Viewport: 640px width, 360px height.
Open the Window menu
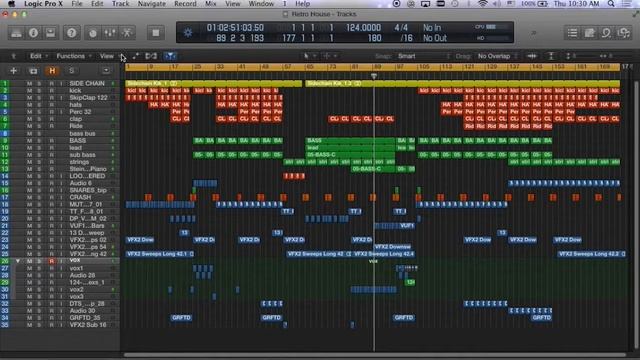tap(261, 4)
